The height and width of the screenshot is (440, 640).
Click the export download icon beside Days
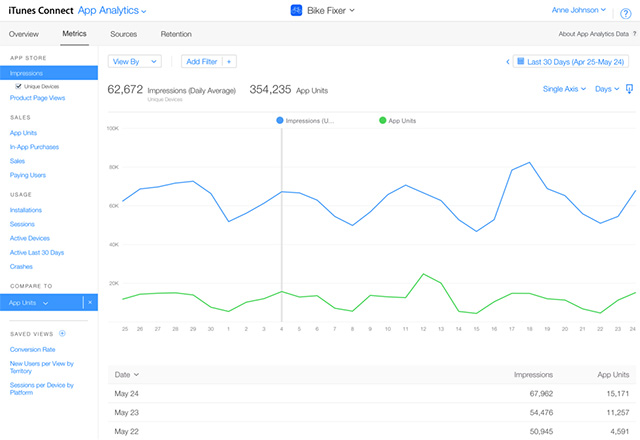point(629,89)
